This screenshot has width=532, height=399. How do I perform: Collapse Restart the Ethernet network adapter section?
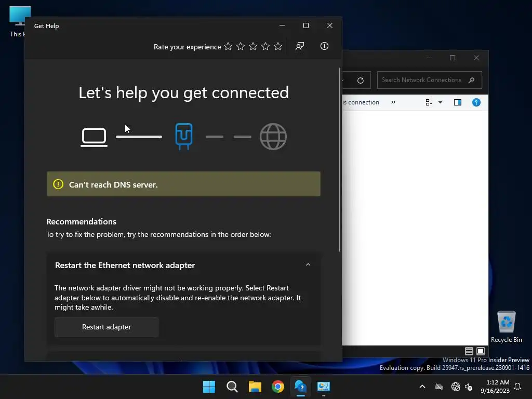pyautogui.click(x=308, y=264)
